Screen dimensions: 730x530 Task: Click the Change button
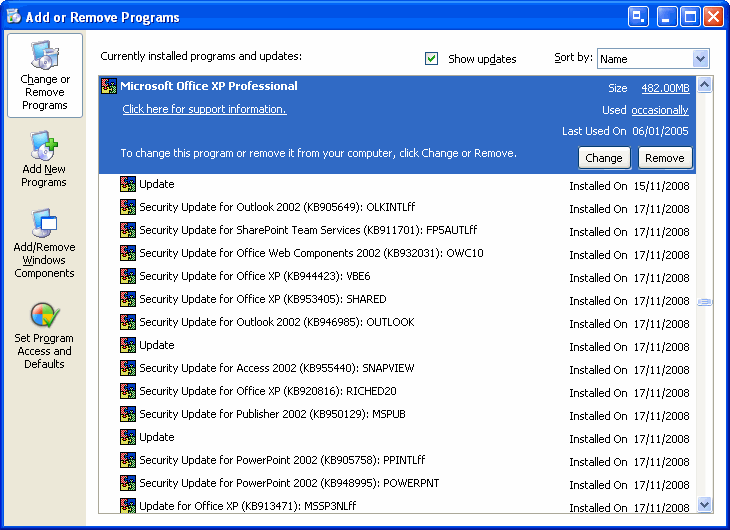(604, 158)
